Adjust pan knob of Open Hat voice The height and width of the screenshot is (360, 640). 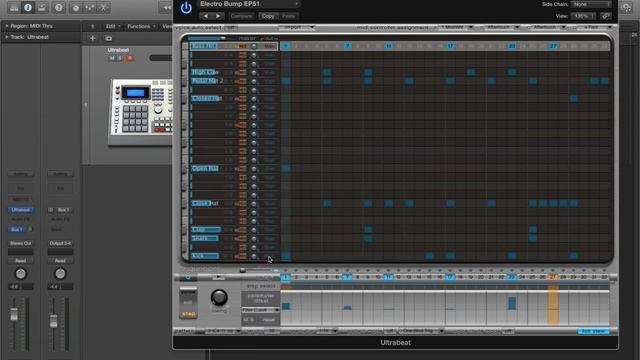(254, 169)
